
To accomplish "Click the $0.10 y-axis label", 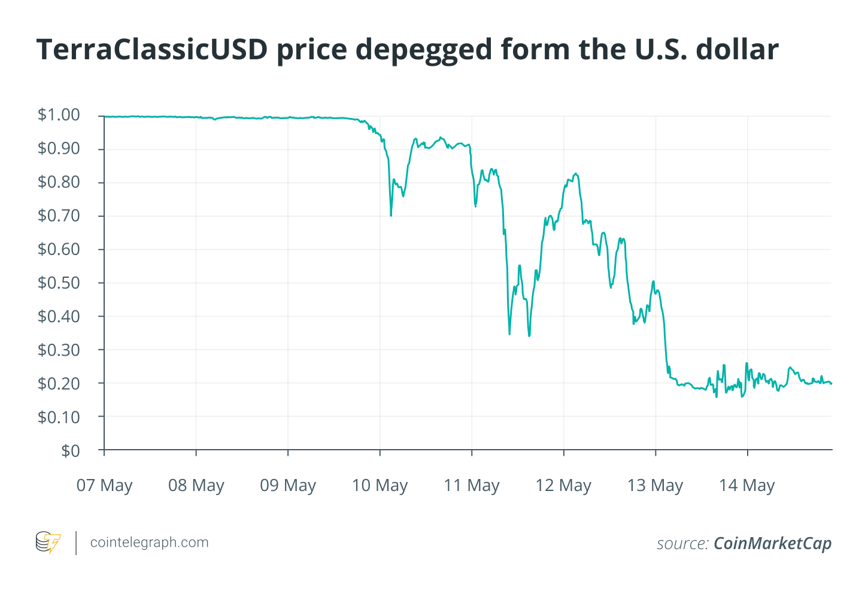I will (x=59, y=417).
